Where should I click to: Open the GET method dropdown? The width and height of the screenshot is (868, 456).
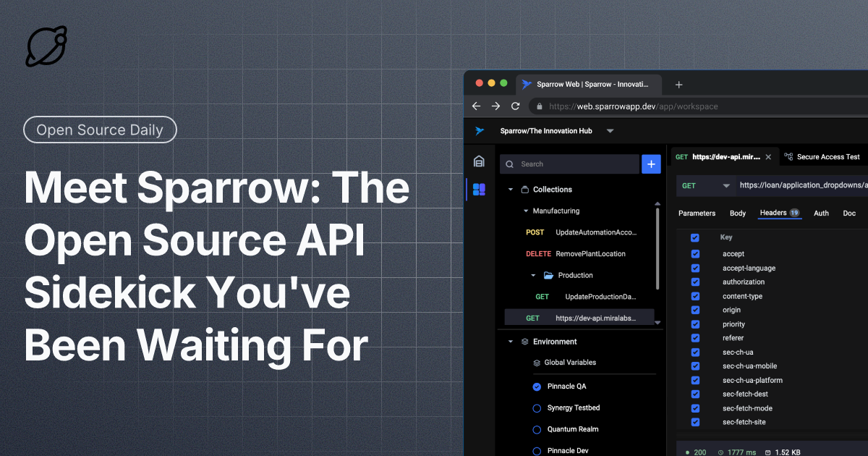pyautogui.click(x=707, y=186)
